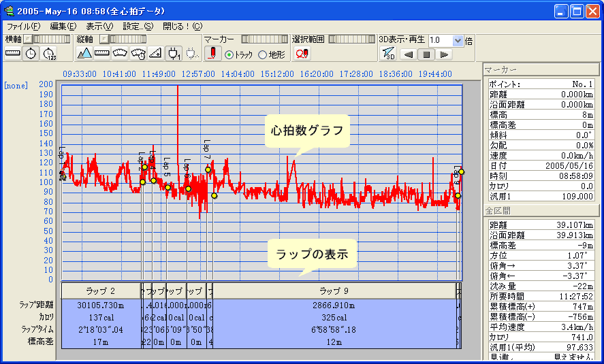Open the 表示(V) menu
This screenshot has width=604, height=364.
[x=99, y=27]
